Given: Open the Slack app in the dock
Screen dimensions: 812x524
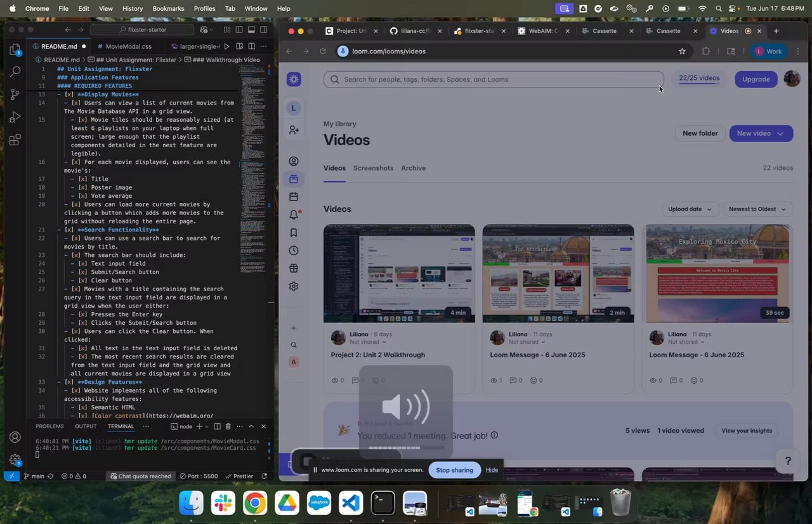Looking at the screenshot, I should click(x=223, y=504).
